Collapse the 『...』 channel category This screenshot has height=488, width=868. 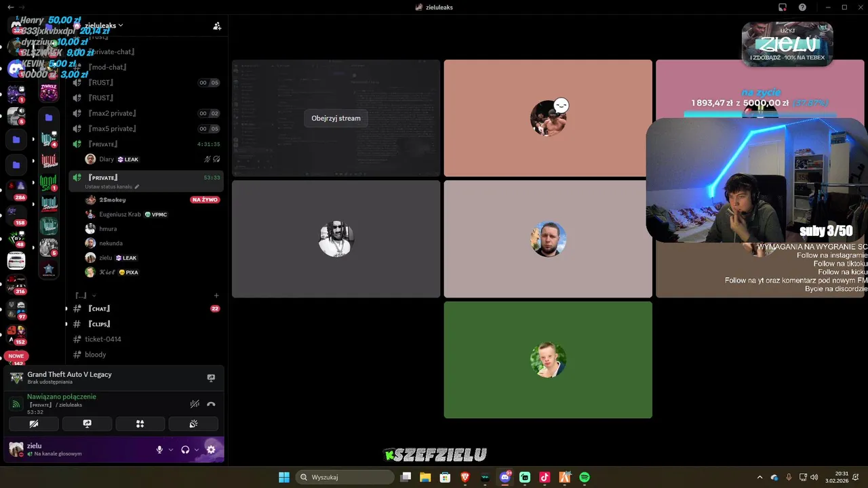85,296
